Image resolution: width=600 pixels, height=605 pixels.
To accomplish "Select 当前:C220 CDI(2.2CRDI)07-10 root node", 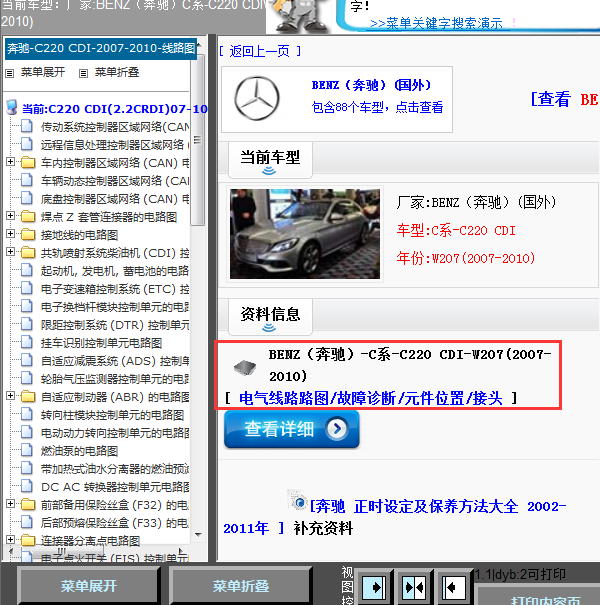I will pos(115,109).
